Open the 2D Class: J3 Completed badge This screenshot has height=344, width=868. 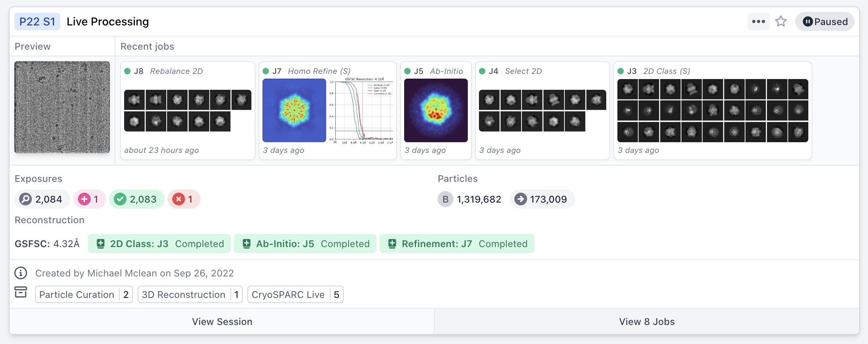tap(159, 244)
